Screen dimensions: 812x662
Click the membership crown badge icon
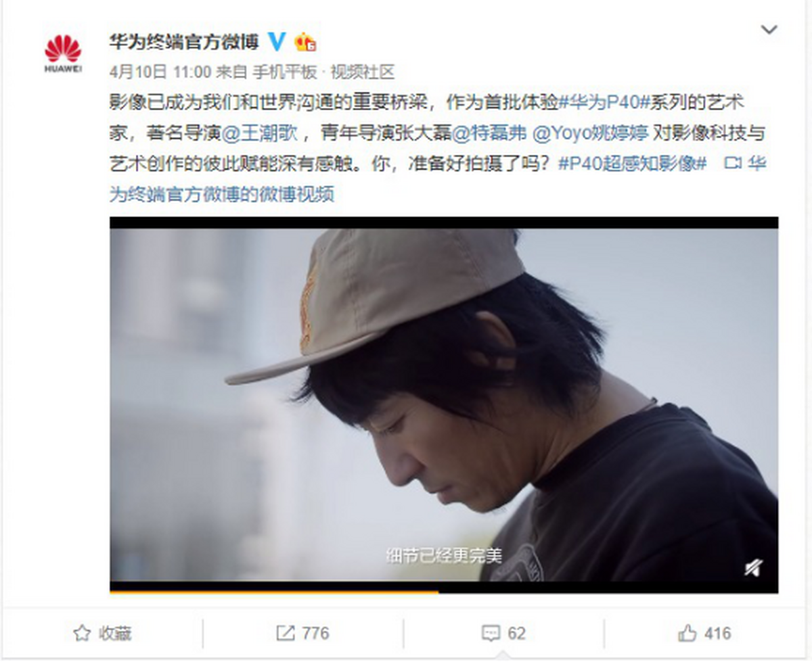(304, 42)
